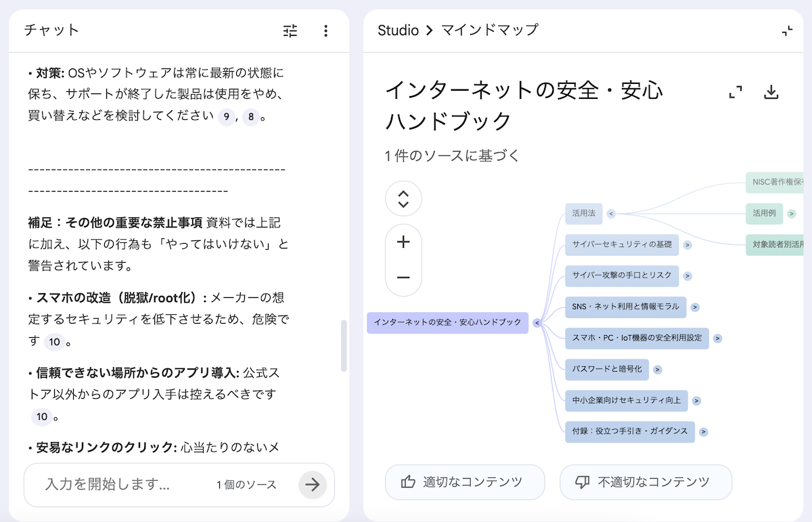
Task: Collapse the root node インターネットの安全・安心ハンドブック
Action: 537,323
